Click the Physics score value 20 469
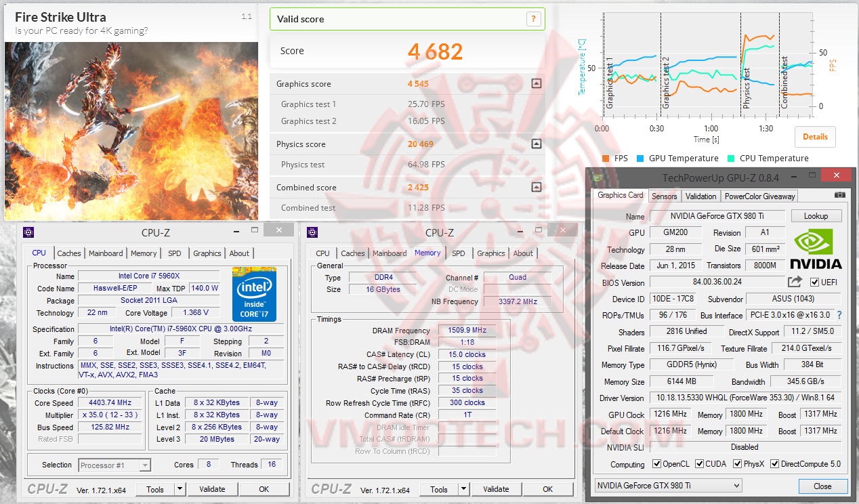This screenshot has height=504, width=859. (420, 144)
